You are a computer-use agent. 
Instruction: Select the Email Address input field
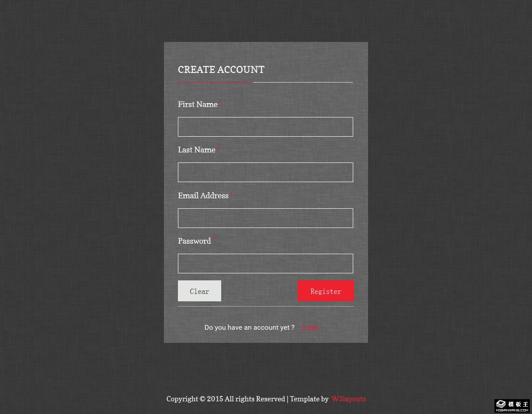coord(265,218)
